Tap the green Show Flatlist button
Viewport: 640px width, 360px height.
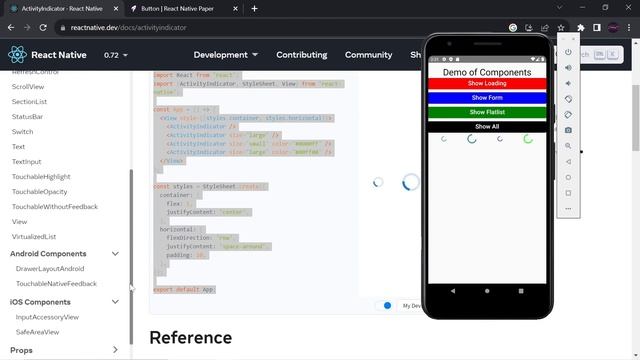[x=487, y=112]
